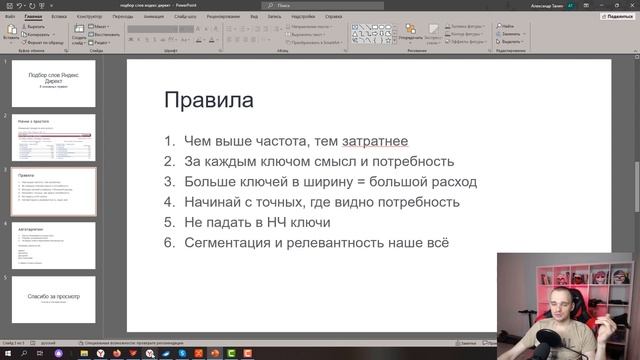
Task: Open slide 5 thumbnail 'Спасибо за просмотр'
Action: [x=53, y=299]
